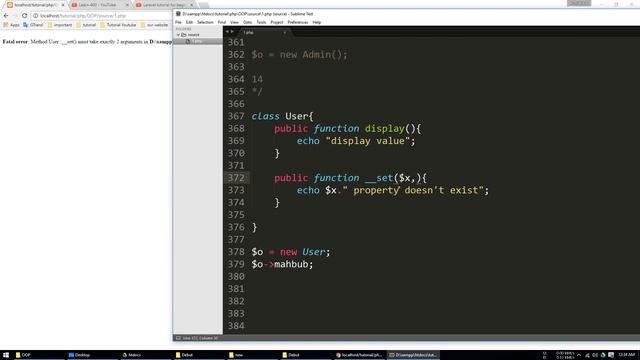Close the Learn-600 YouTube tab
The height and width of the screenshot is (360, 640).
[x=127, y=5]
